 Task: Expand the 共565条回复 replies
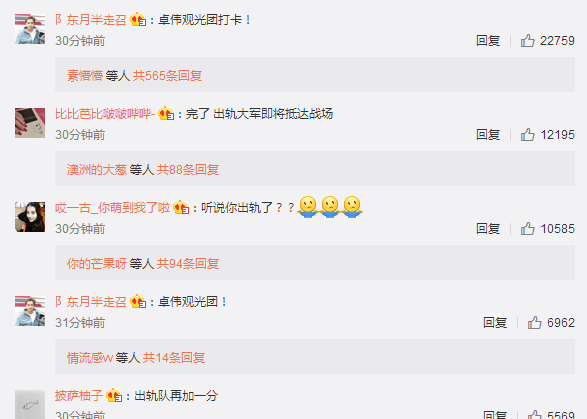click(x=167, y=76)
